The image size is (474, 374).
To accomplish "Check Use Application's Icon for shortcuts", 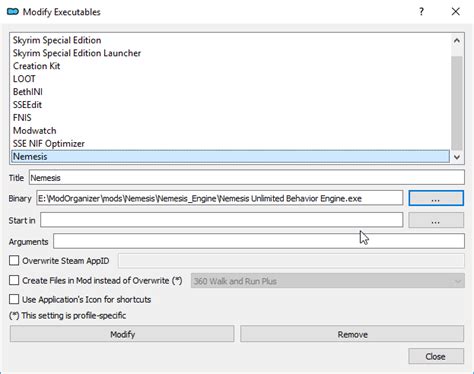I will [14, 299].
